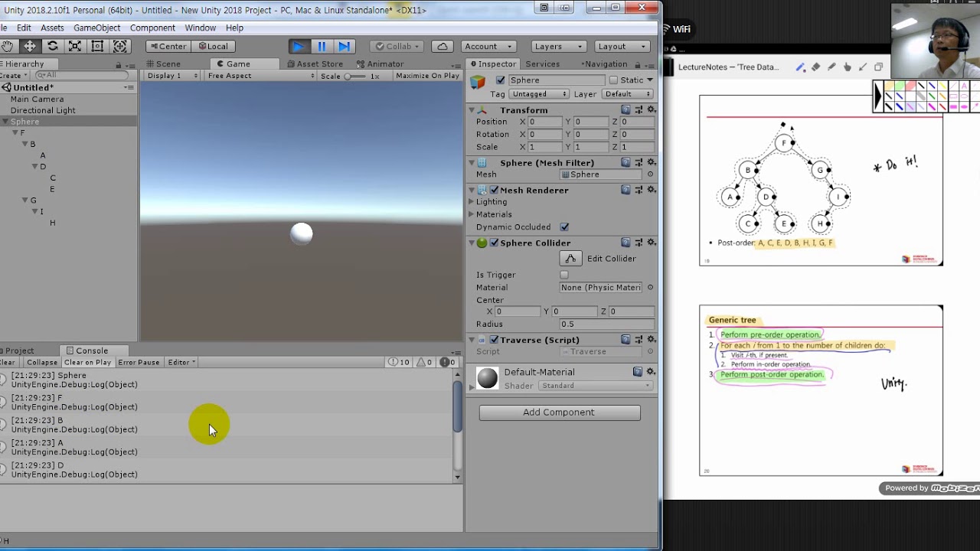This screenshot has height=551, width=980.
Task: Enable the Is Trigger checkbox
Action: click(x=564, y=275)
